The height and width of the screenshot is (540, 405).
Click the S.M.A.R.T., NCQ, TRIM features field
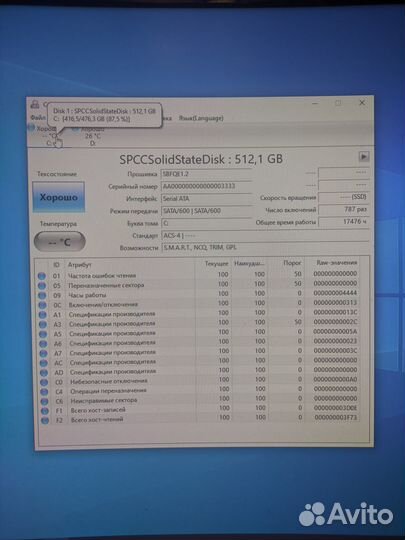265,248
